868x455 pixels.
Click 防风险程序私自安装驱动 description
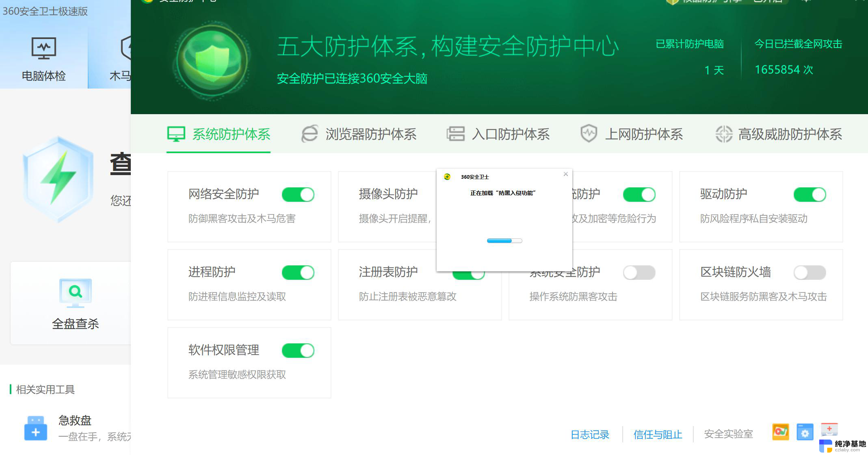click(x=753, y=219)
